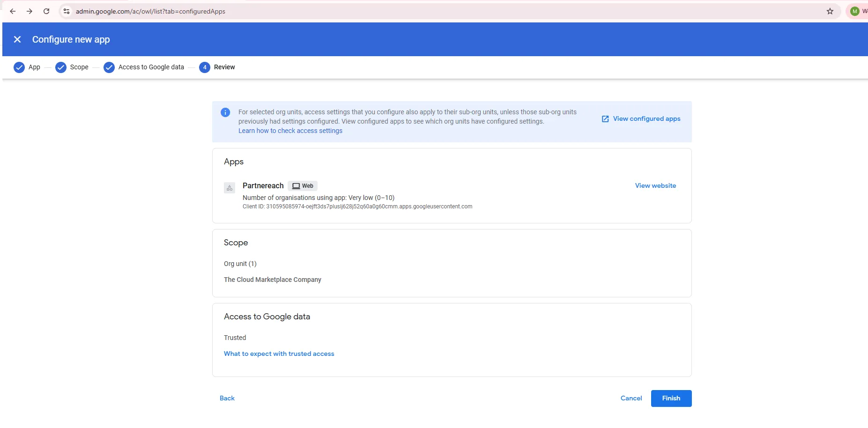Viewport: 868px width, 428px height.
Task: Click the Scope step checkmark
Action: click(61, 67)
